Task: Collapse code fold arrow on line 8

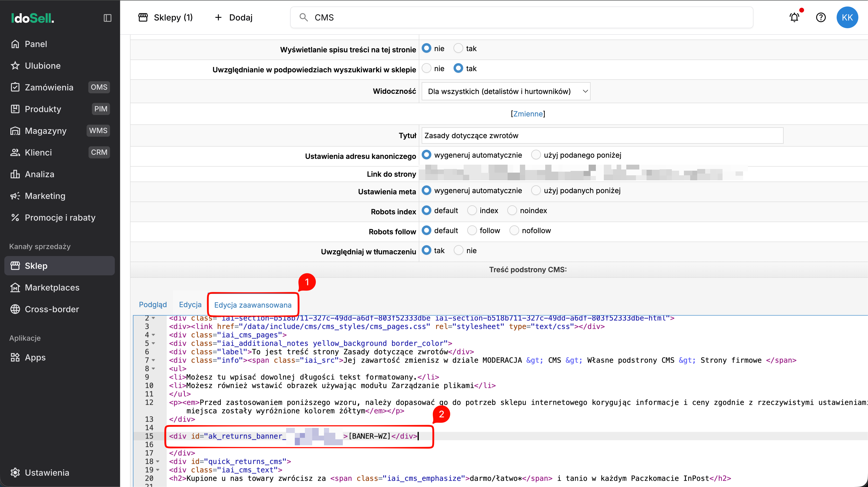Action: tap(154, 368)
